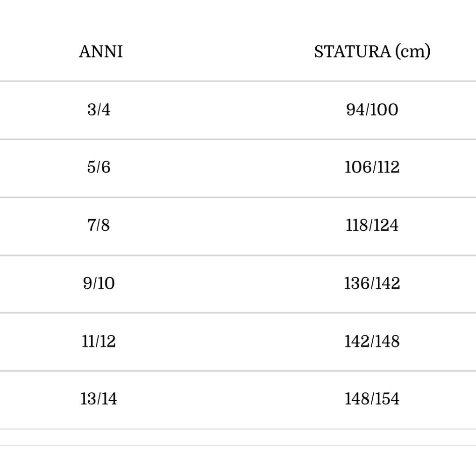Viewport: 476px width, 476px height.
Task: Click the divider between 11/12 and 13/14 rows
Action: (x=238, y=371)
